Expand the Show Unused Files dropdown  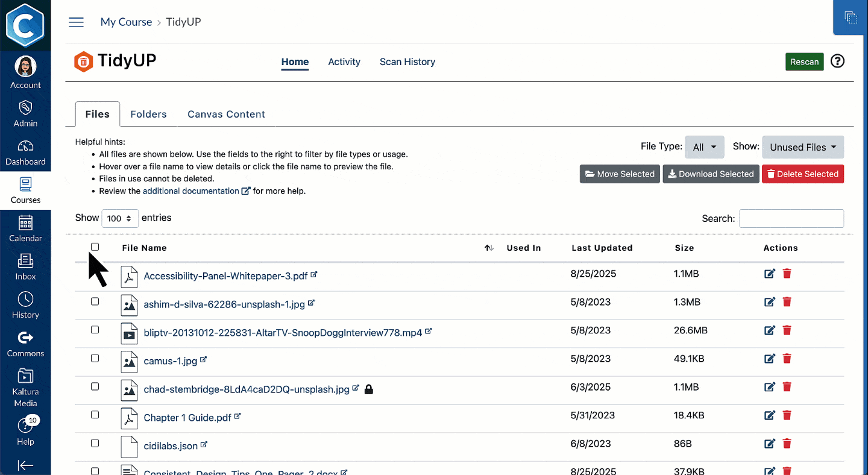click(x=802, y=147)
